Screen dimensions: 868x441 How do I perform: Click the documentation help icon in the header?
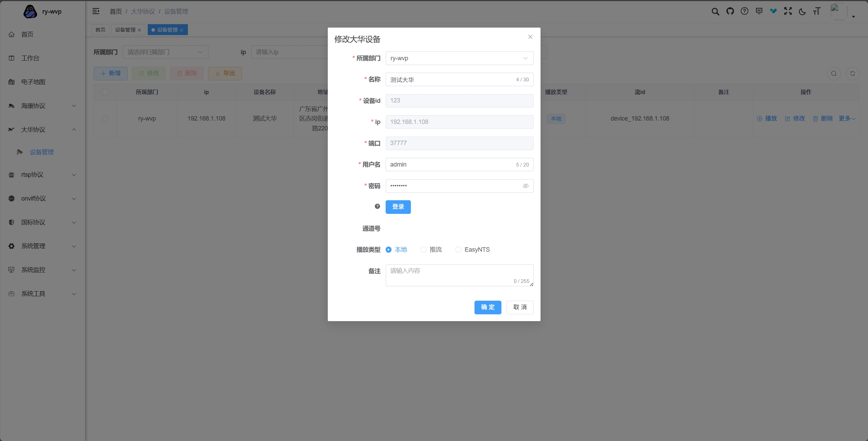click(744, 11)
